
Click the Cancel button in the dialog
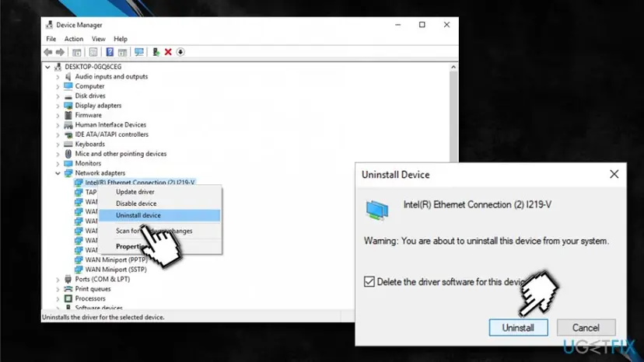(586, 328)
